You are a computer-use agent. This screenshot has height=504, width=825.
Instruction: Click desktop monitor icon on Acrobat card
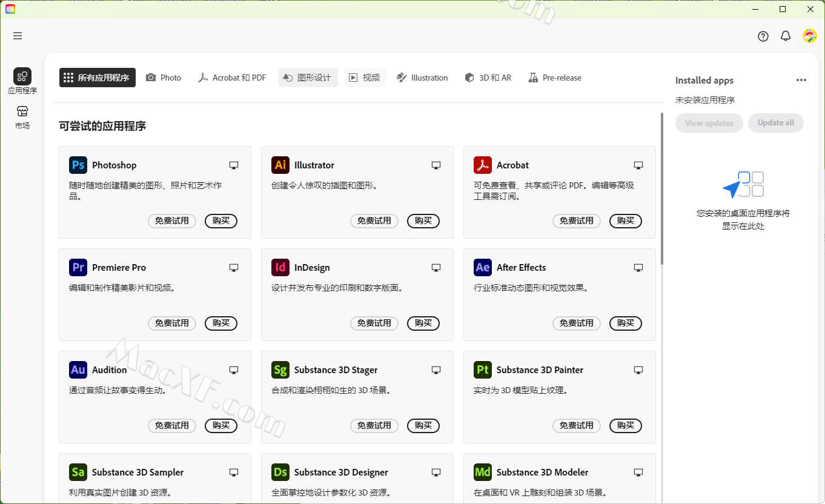[x=638, y=165]
